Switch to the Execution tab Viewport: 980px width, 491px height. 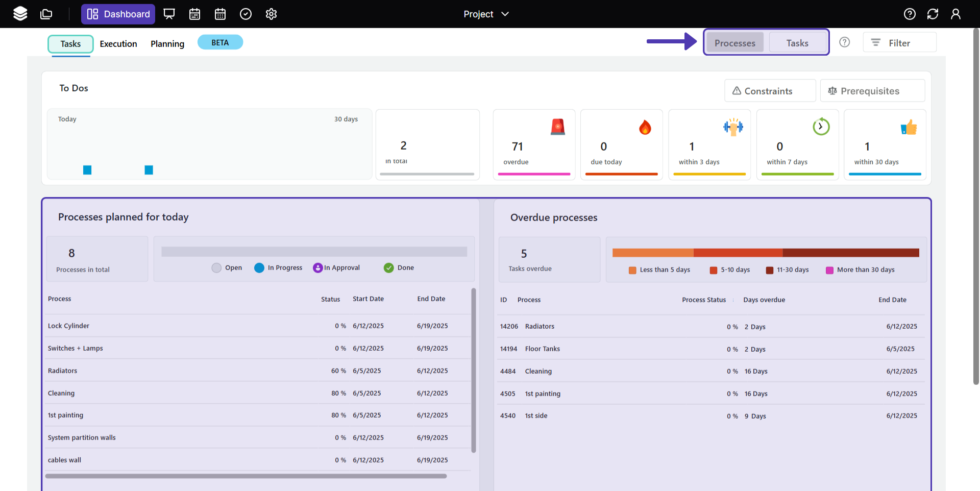(x=118, y=44)
